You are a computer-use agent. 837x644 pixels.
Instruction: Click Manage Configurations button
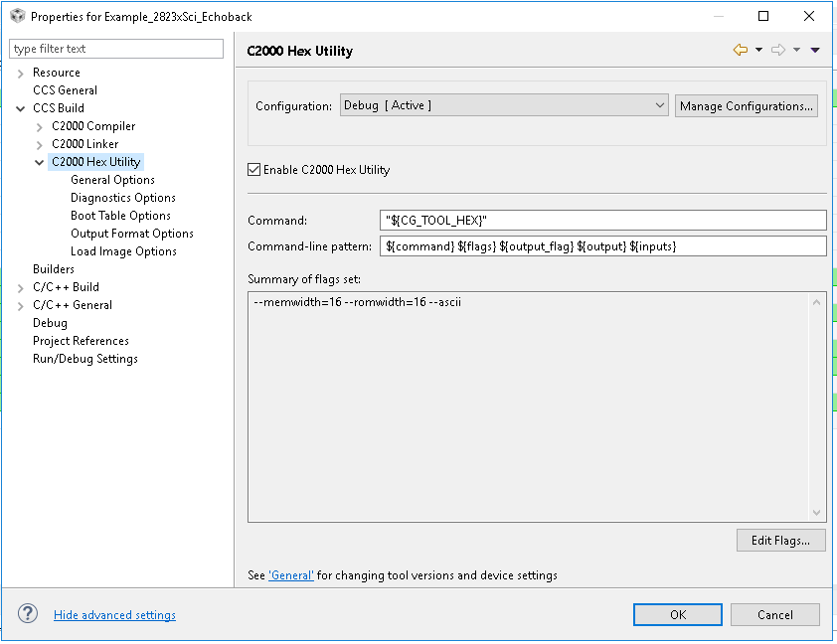pyautogui.click(x=747, y=105)
